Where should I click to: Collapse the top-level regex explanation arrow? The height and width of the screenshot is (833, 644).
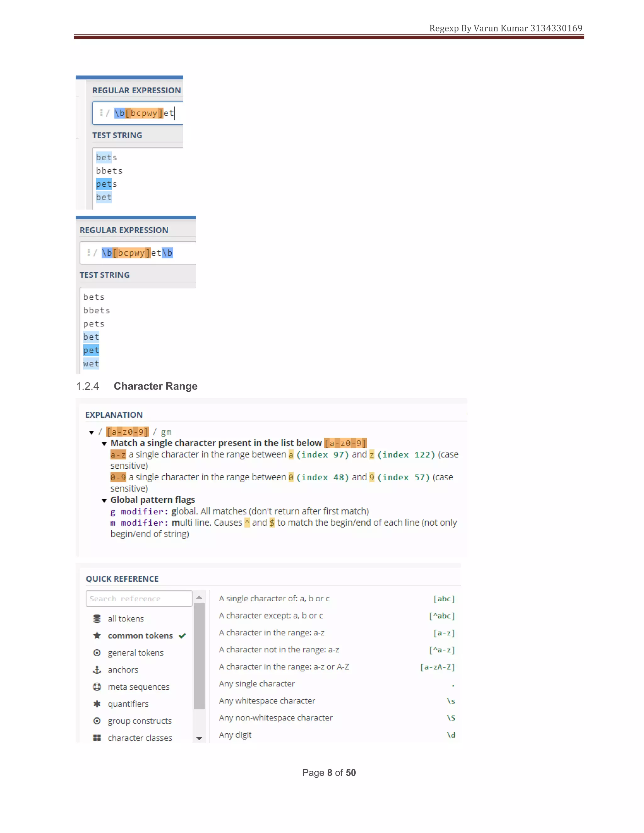pyautogui.click(x=92, y=432)
